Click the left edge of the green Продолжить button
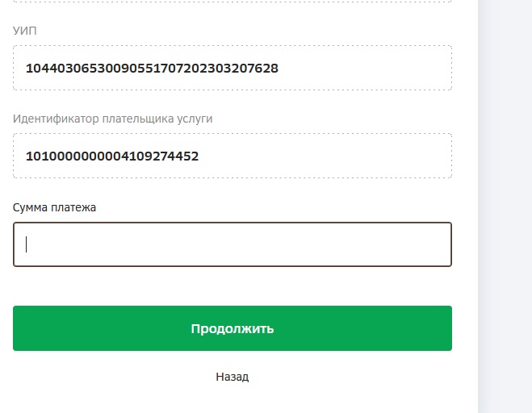The width and height of the screenshot is (532, 413). pyautogui.click(x=20, y=328)
